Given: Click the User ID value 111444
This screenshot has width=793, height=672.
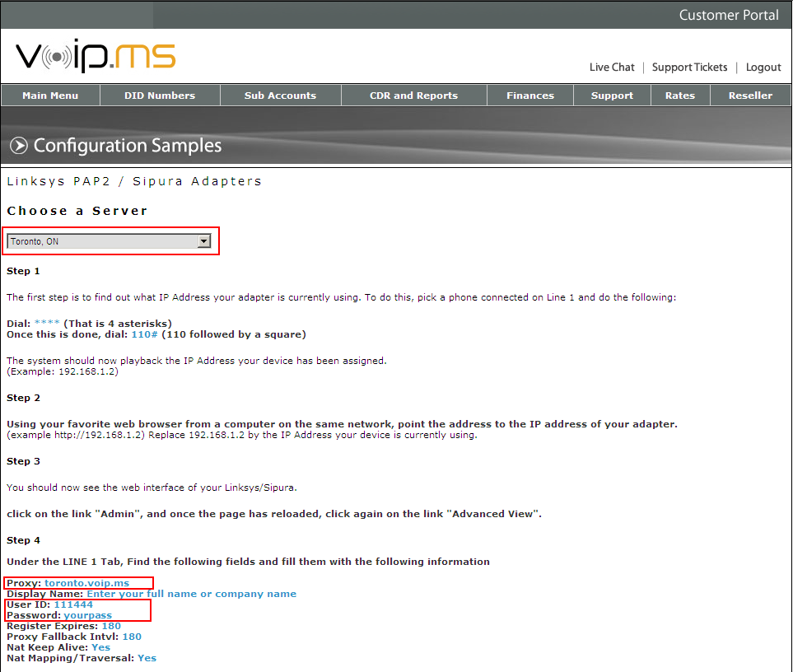Looking at the screenshot, I should coord(73,604).
